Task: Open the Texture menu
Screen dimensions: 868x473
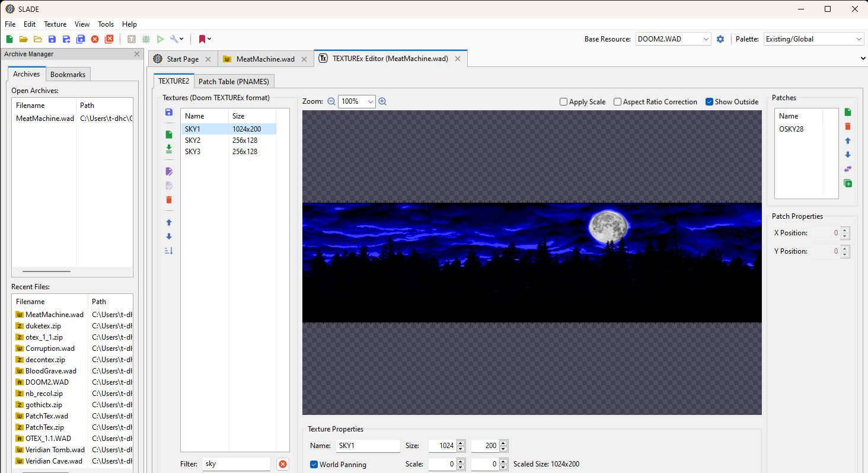Action: click(x=55, y=24)
